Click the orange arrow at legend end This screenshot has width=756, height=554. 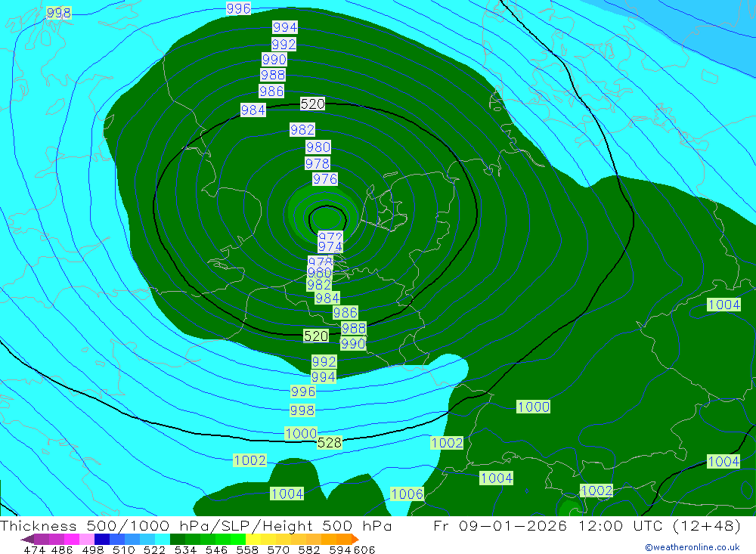coord(355,539)
